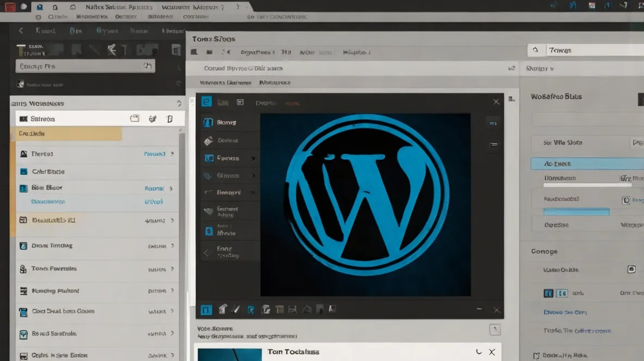The width and height of the screenshot is (644, 361).
Task: Click the brush icon in dialog bottom toolbar
Action: point(236,309)
